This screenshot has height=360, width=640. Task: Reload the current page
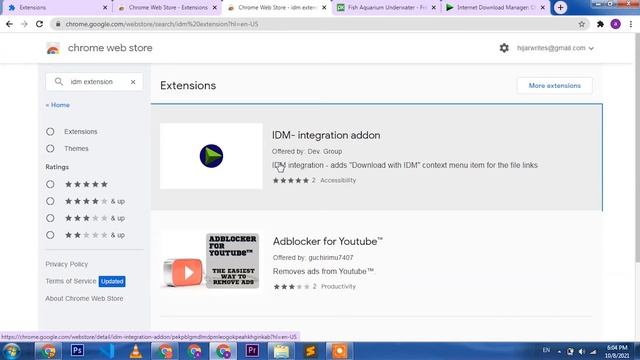(39, 24)
